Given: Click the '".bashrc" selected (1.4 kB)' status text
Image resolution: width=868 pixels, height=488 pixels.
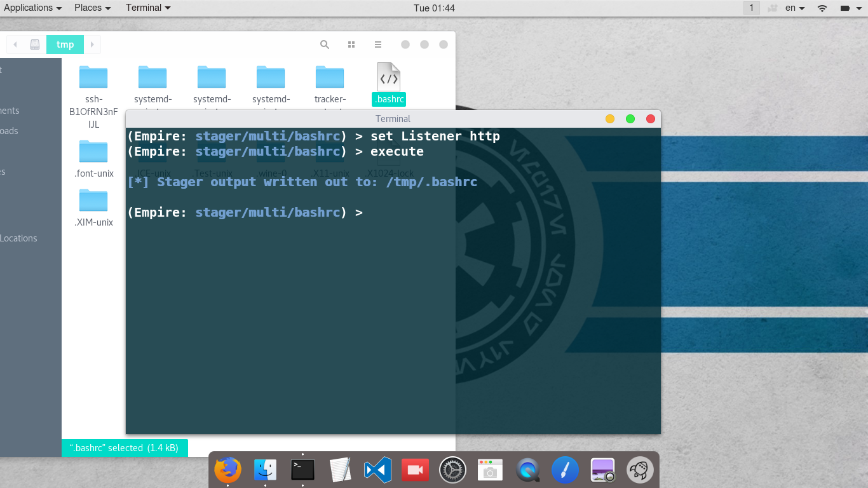Looking at the screenshot, I should pyautogui.click(x=125, y=448).
